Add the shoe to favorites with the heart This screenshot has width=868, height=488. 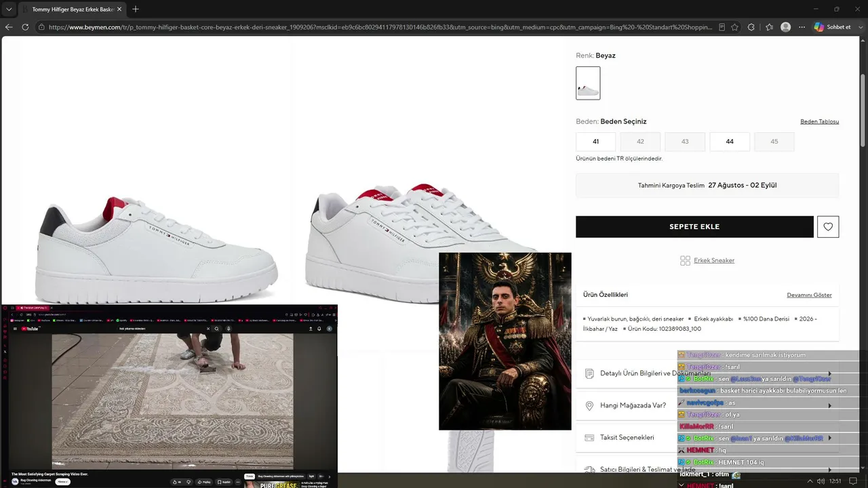828,227
